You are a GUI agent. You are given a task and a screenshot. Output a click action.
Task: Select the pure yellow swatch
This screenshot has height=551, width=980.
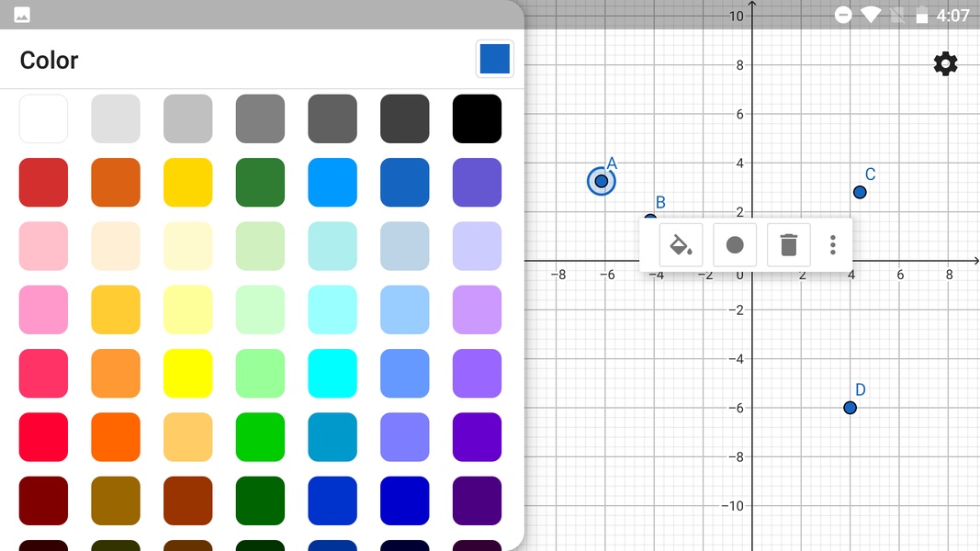187,374
